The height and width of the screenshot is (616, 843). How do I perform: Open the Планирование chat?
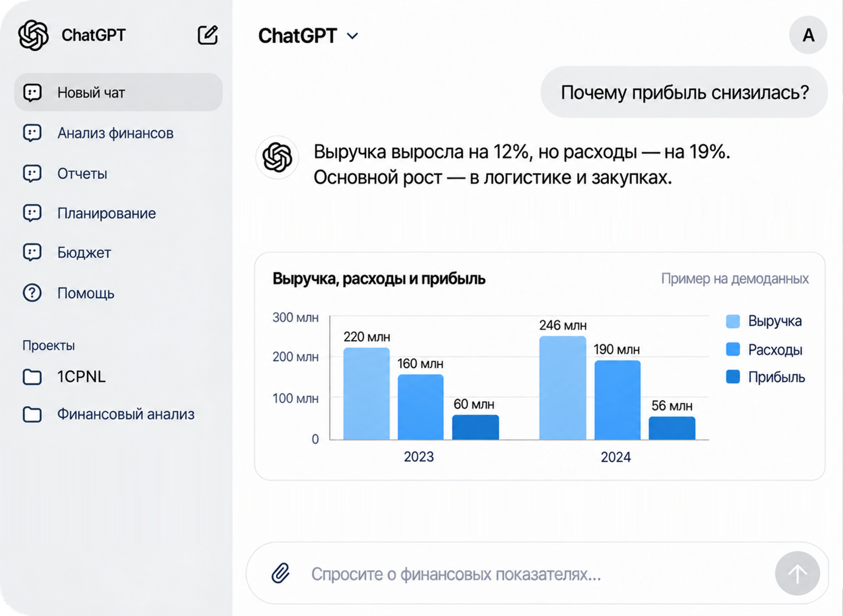point(106,213)
